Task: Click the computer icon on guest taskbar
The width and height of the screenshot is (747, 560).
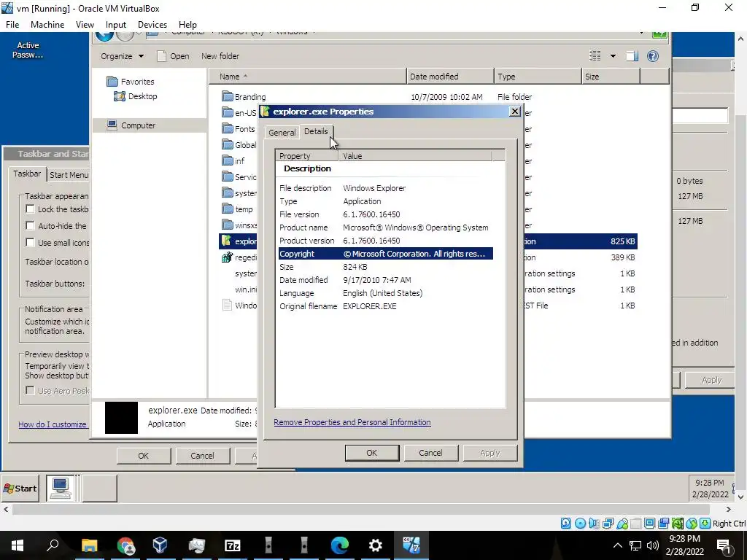Action: (61, 488)
